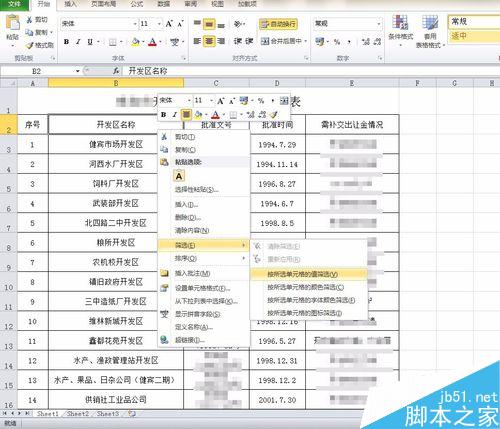500x429 pixels.
Task: Click the decrease font size icon in ribbon
Action: [x=180, y=24]
